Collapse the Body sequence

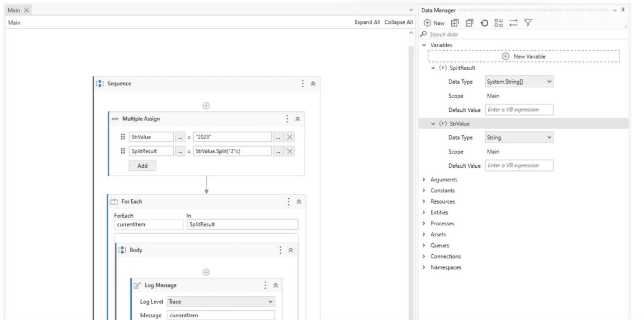(291, 250)
